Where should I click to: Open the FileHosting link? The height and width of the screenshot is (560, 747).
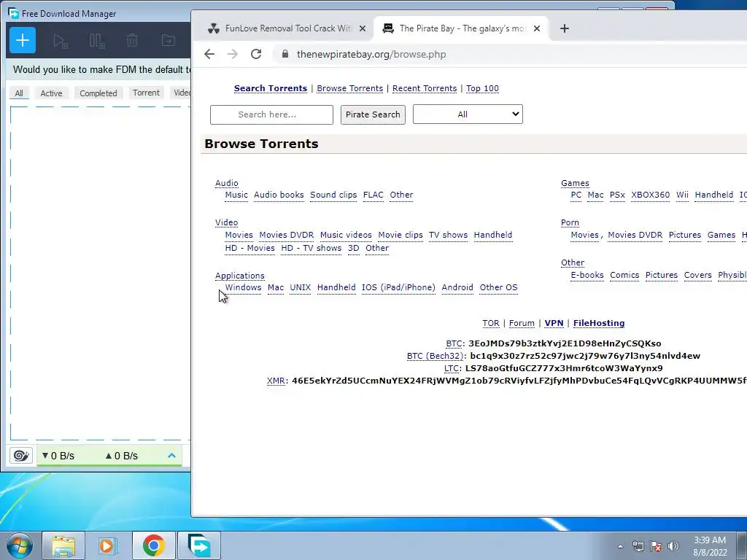point(599,323)
